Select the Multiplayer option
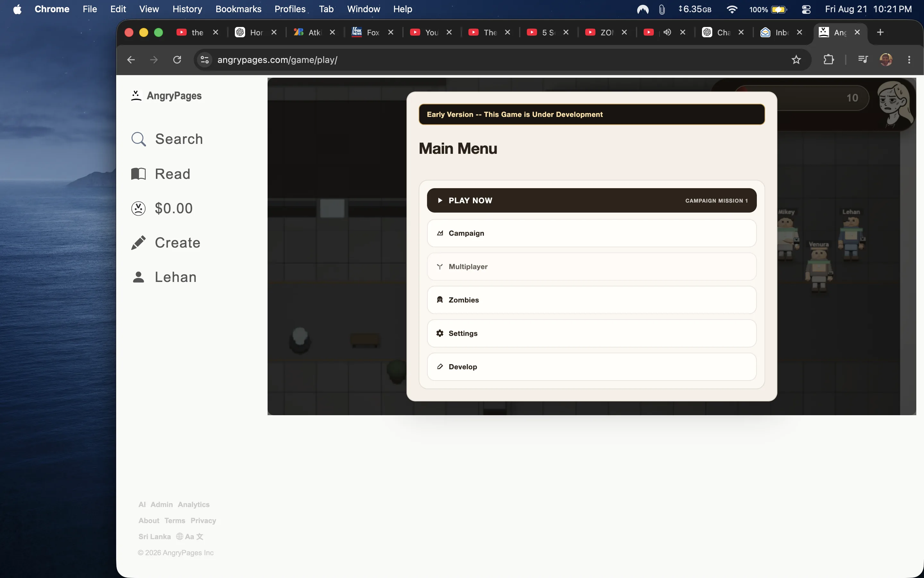924x578 pixels. coord(591,267)
